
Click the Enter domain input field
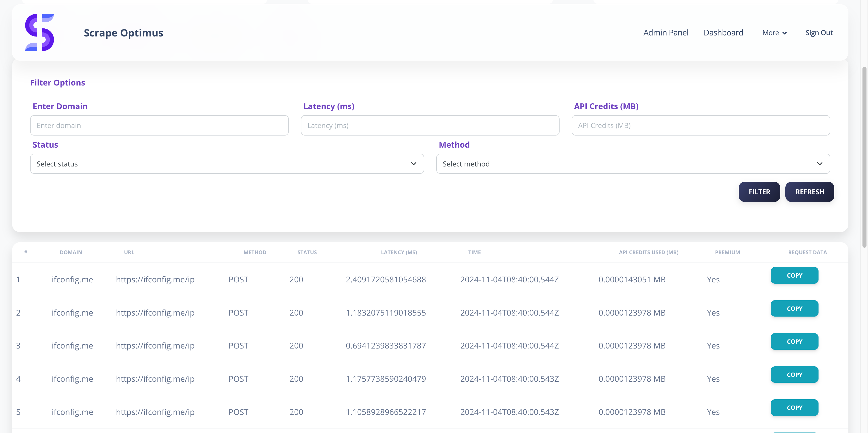[159, 125]
